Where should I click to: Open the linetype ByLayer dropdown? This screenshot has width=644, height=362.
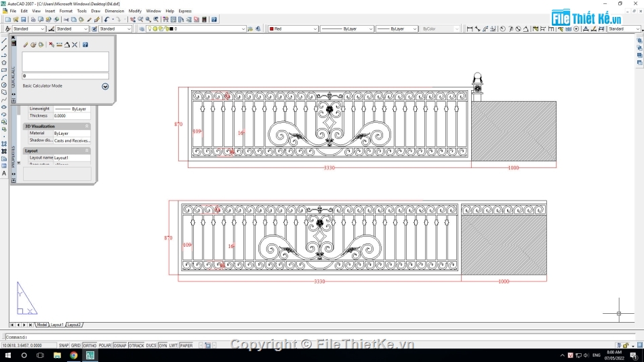[346, 28]
